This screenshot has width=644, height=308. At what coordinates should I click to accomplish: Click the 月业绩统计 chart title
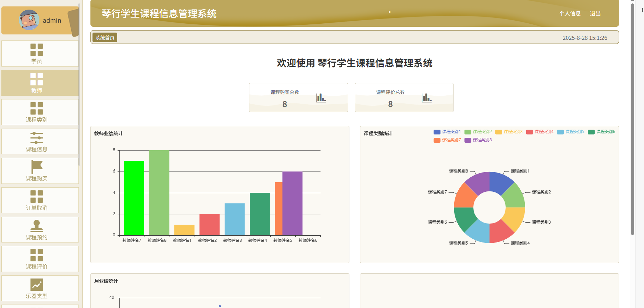click(106, 281)
